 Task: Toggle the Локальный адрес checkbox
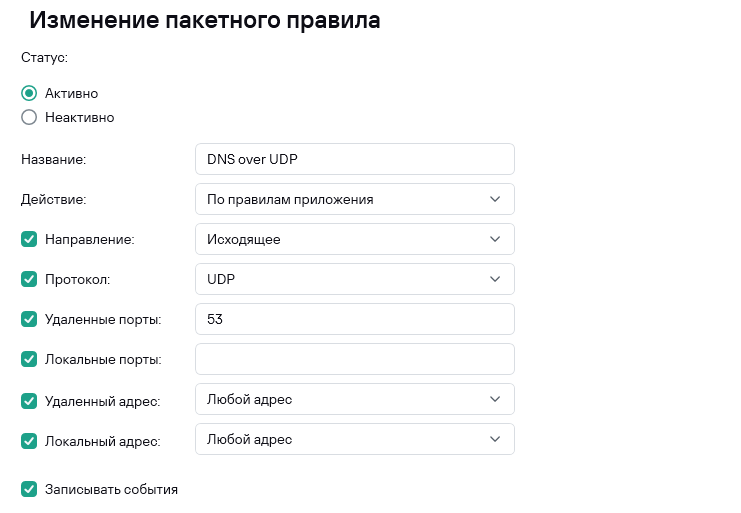tap(29, 439)
